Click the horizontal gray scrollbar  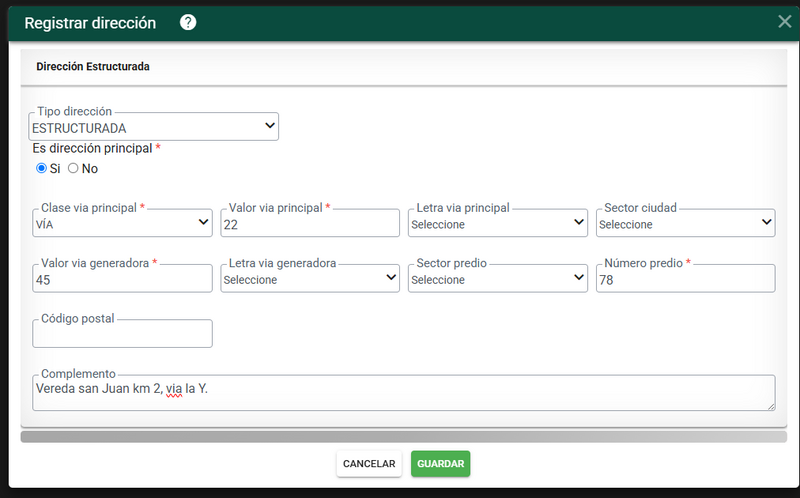point(404,437)
